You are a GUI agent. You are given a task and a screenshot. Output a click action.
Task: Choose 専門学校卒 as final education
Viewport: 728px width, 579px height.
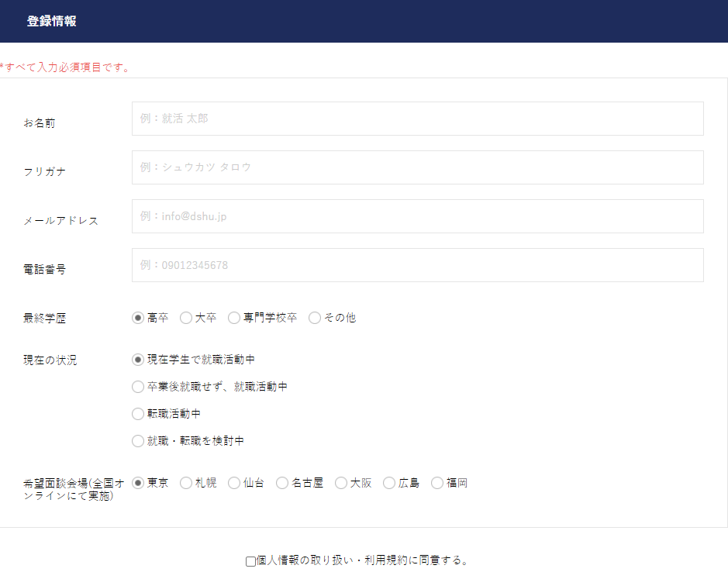tap(234, 318)
